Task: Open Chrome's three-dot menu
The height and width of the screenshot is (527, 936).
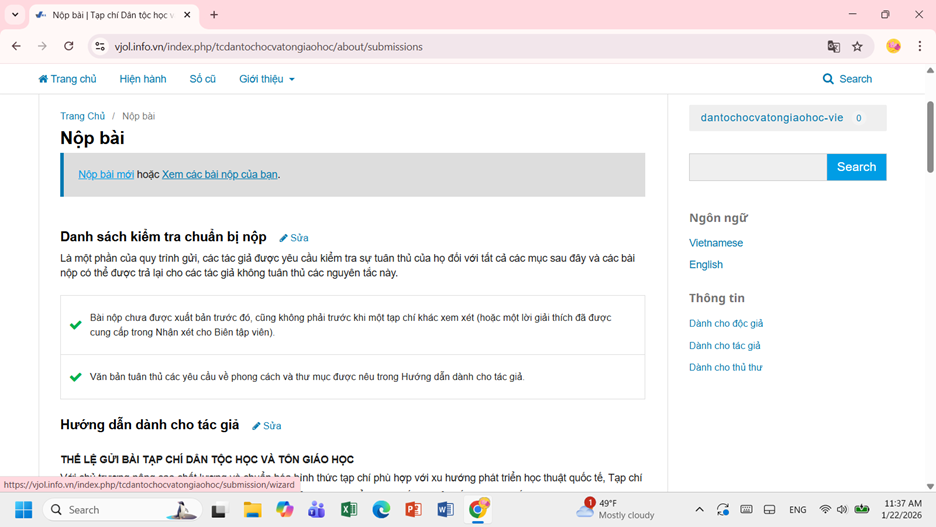Action: click(x=919, y=46)
